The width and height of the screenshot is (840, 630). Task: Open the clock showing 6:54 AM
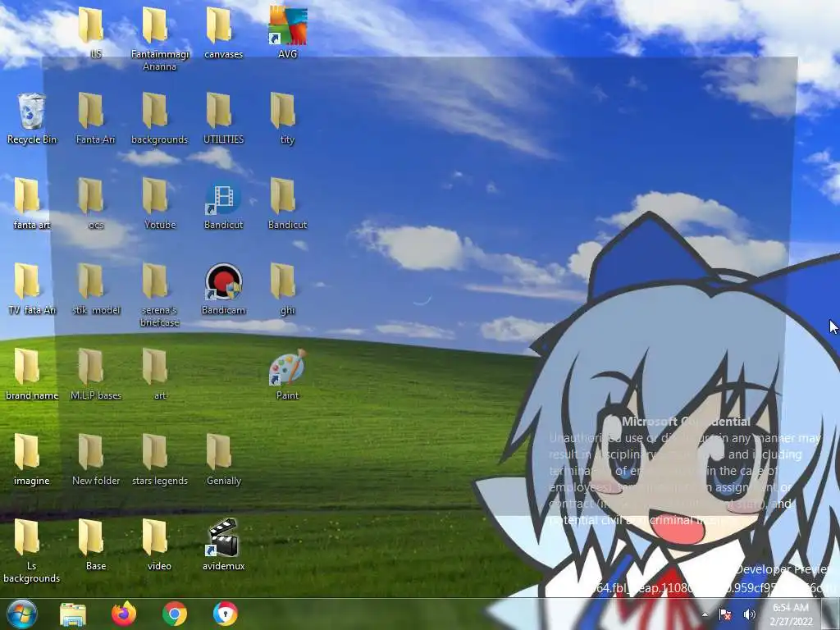pyautogui.click(x=792, y=614)
